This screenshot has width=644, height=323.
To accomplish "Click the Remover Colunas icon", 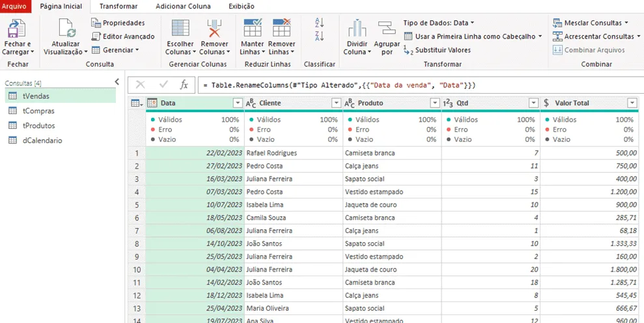I will point(214,29).
